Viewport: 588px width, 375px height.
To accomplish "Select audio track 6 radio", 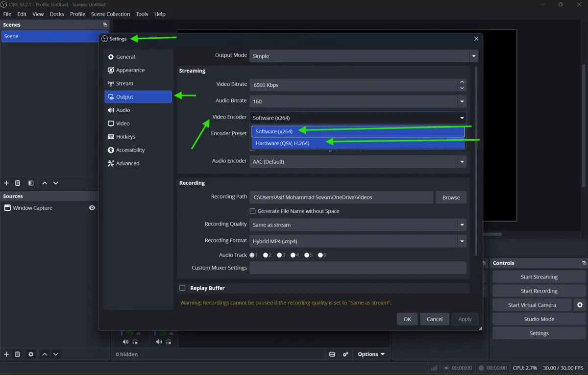I will pyautogui.click(x=320, y=255).
